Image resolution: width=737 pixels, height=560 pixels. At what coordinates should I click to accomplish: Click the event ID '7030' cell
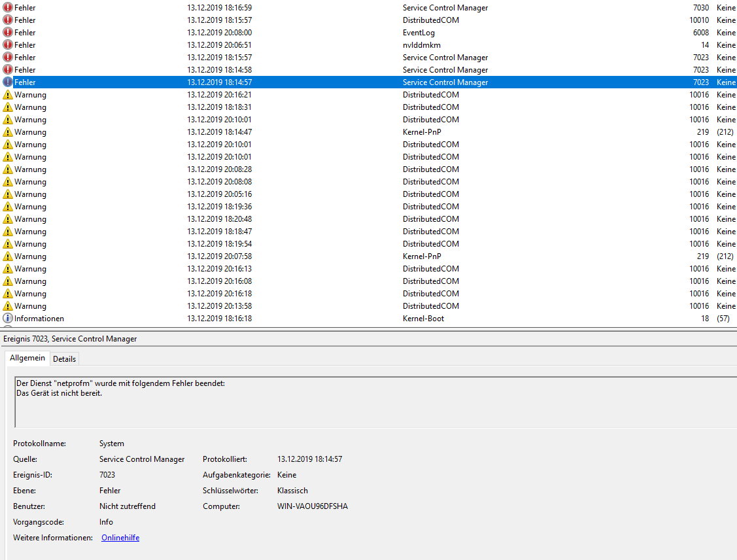pos(701,7)
